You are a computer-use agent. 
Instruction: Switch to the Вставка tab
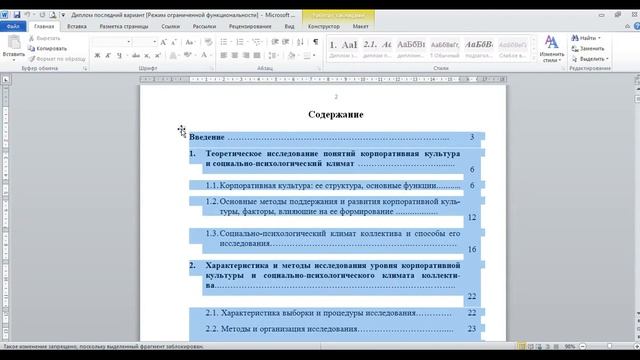tap(77, 26)
